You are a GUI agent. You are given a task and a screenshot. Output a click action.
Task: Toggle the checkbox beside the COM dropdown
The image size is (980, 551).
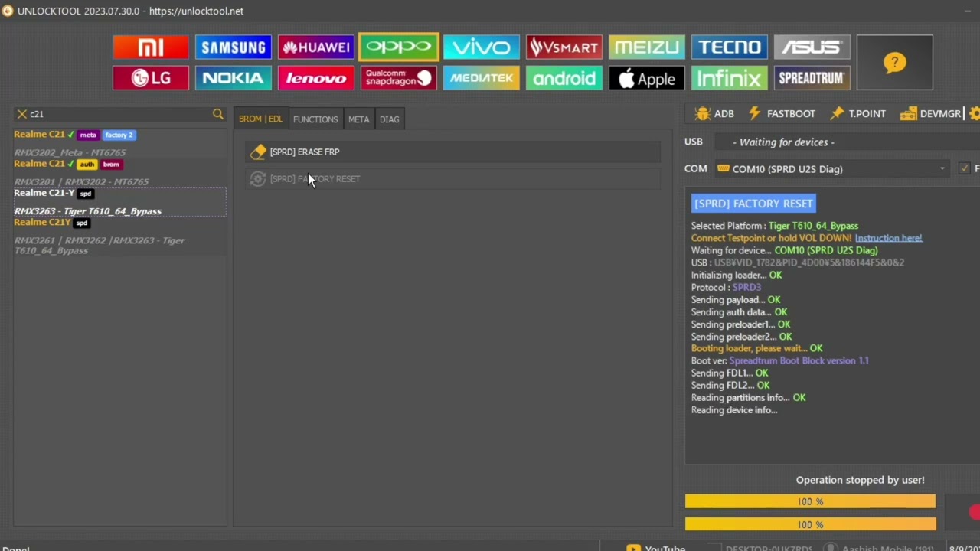click(964, 168)
